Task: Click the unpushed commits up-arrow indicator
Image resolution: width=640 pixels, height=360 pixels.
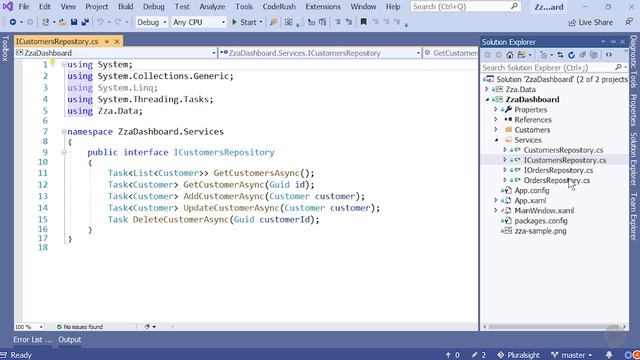Action: (452, 355)
